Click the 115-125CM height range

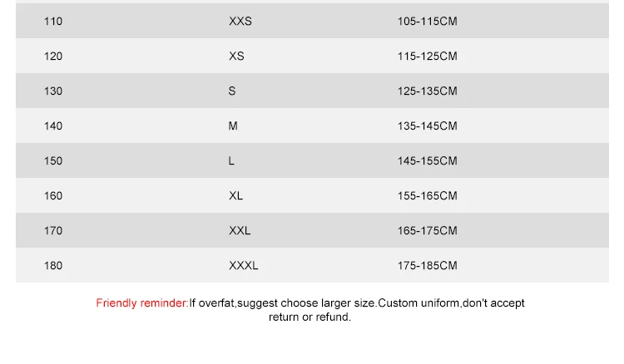tap(428, 56)
